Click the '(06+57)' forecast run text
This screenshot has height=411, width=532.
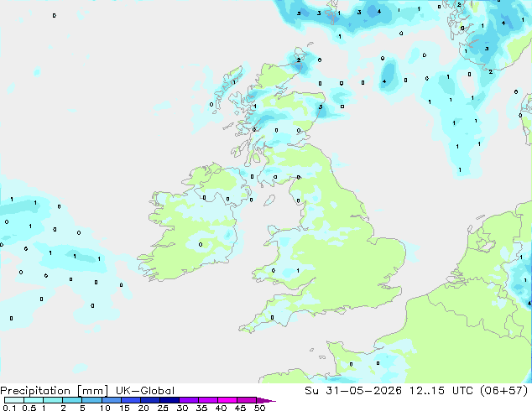[x=504, y=391]
